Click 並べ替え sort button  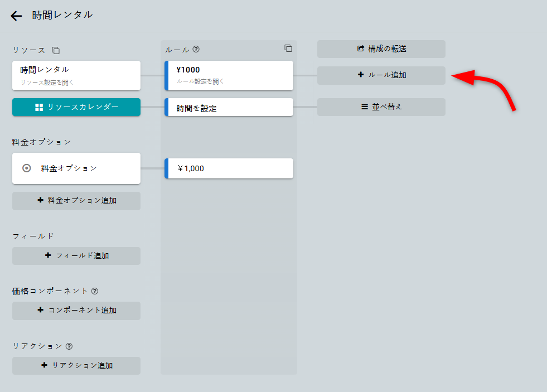tap(381, 107)
